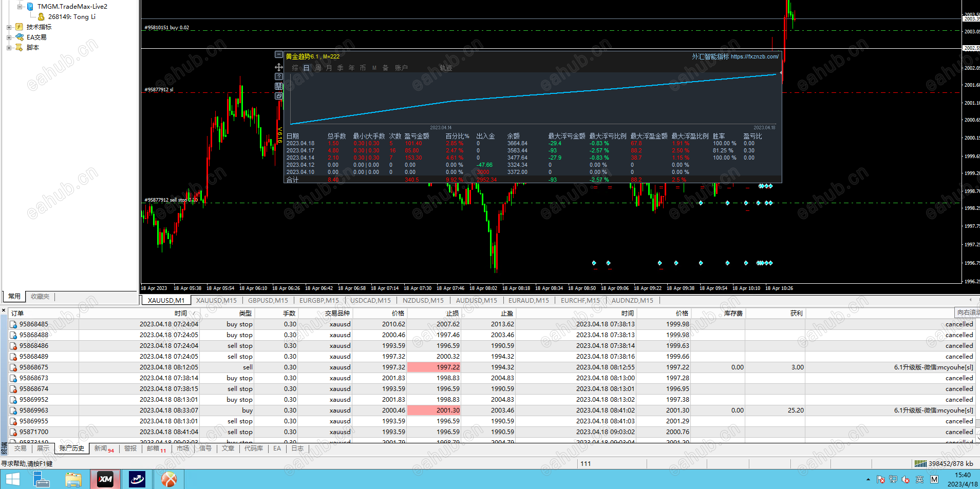Click the 脚本 scripts icon in navigator
The height and width of the screenshot is (489, 980).
click(19, 47)
